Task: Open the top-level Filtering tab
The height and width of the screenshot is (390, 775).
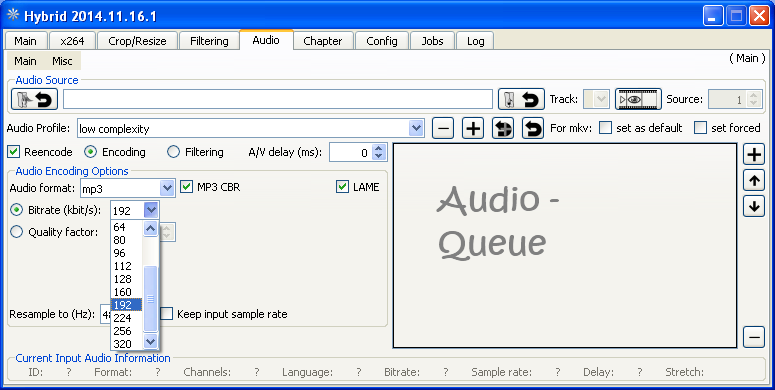Action: click(209, 41)
